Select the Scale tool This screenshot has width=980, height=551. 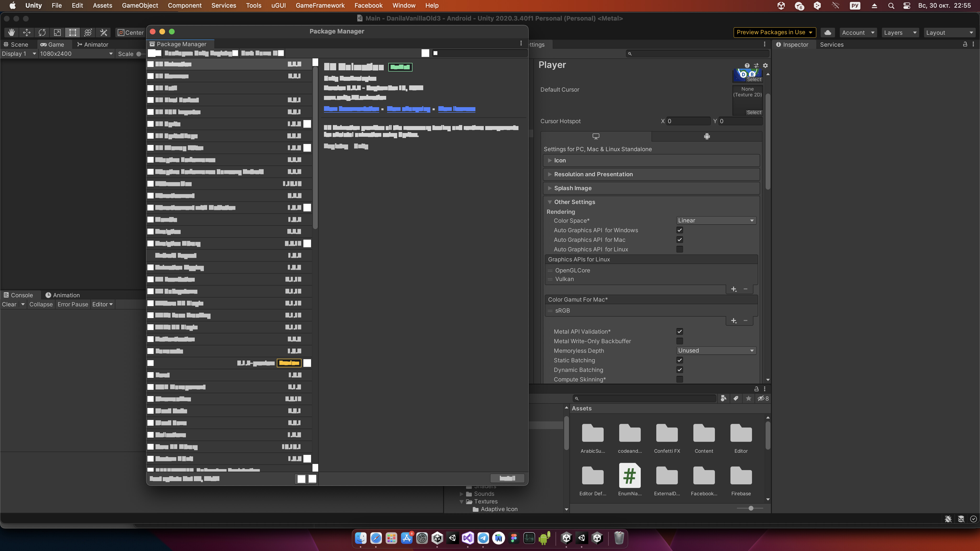[x=57, y=33]
